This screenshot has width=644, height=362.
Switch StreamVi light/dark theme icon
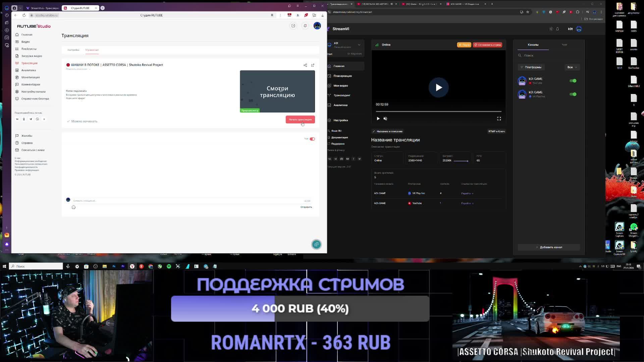[551, 29]
